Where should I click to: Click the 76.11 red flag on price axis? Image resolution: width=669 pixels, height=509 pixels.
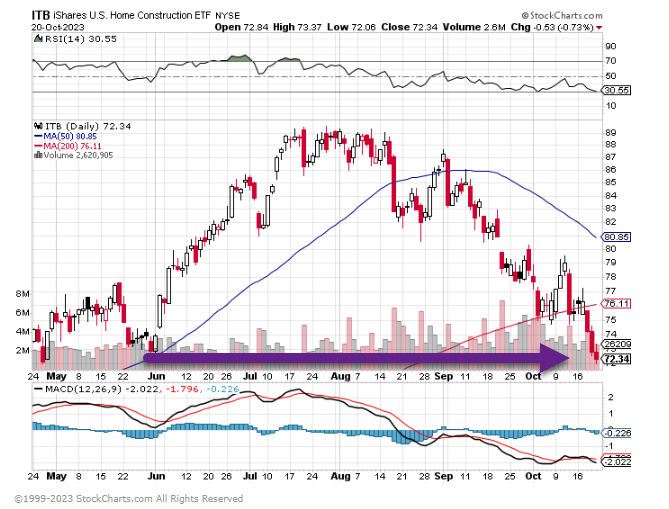pyautogui.click(x=616, y=304)
